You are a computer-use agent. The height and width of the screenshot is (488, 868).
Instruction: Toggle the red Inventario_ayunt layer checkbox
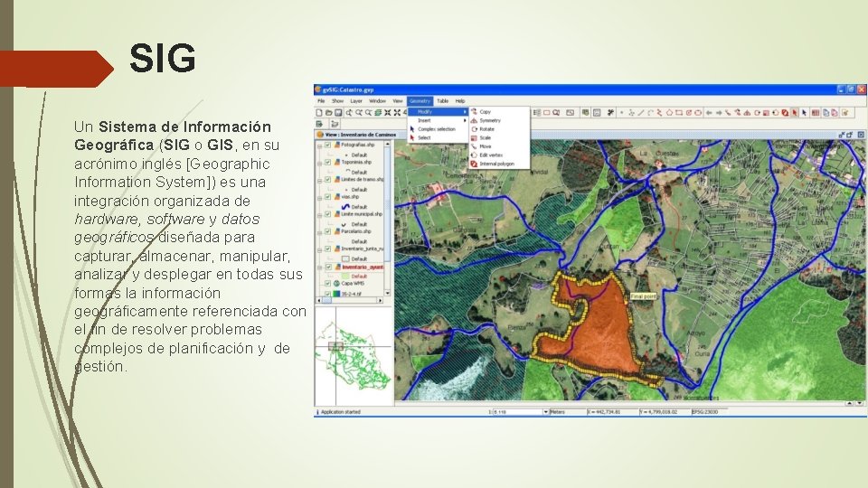point(327,267)
